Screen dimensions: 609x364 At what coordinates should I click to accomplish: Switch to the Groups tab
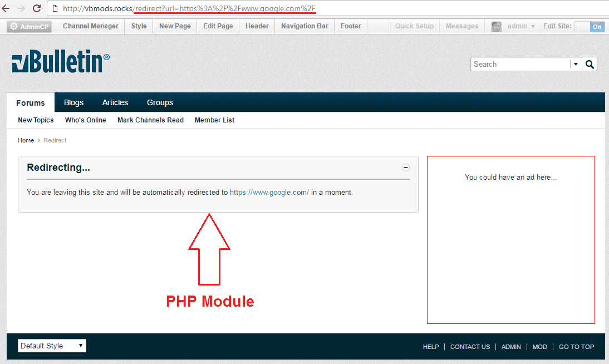160,102
